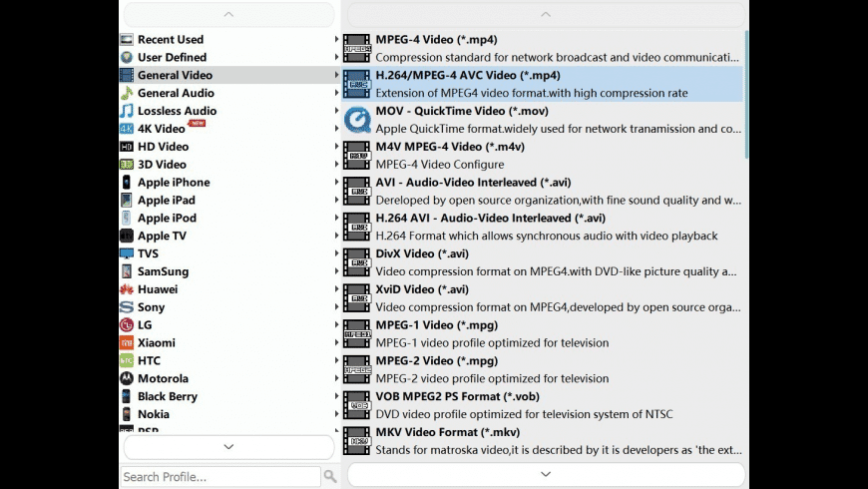The height and width of the screenshot is (489, 868).
Task: Open the Xiaomi device category
Action: click(x=229, y=342)
